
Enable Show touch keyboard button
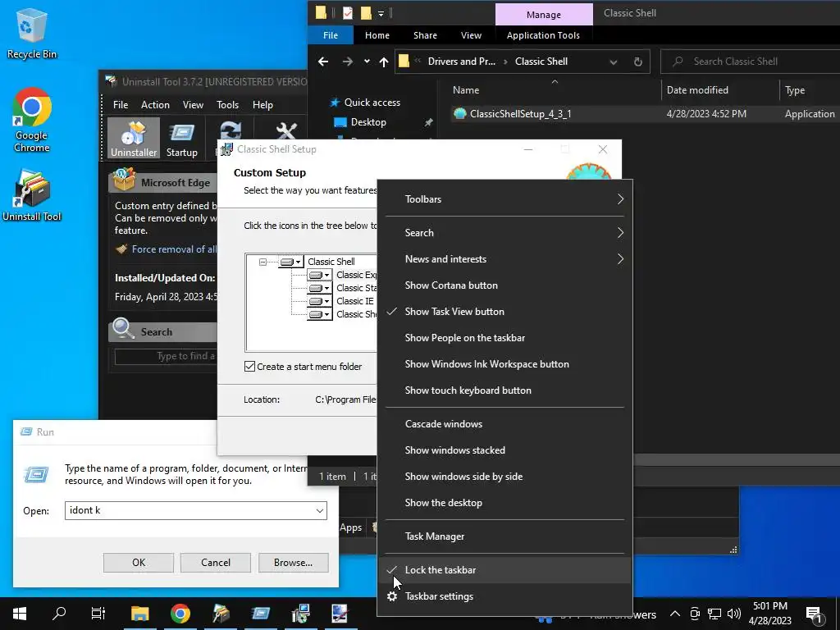(x=504, y=390)
